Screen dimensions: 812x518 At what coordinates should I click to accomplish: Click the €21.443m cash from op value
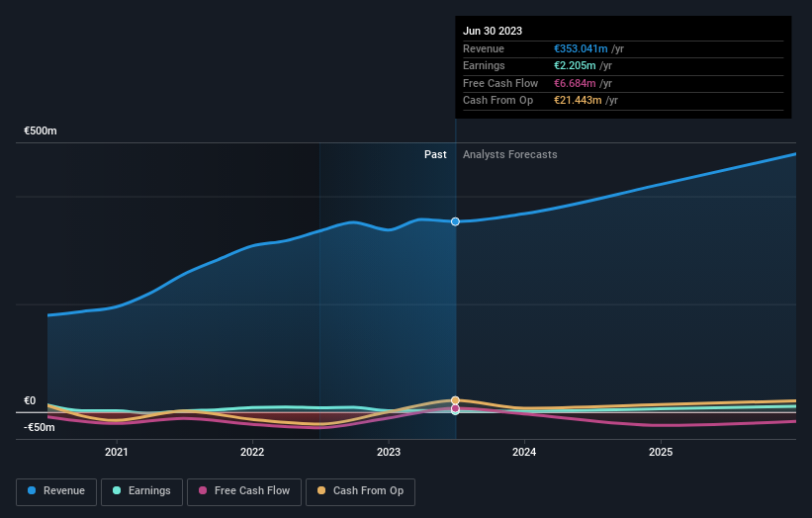tap(578, 101)
